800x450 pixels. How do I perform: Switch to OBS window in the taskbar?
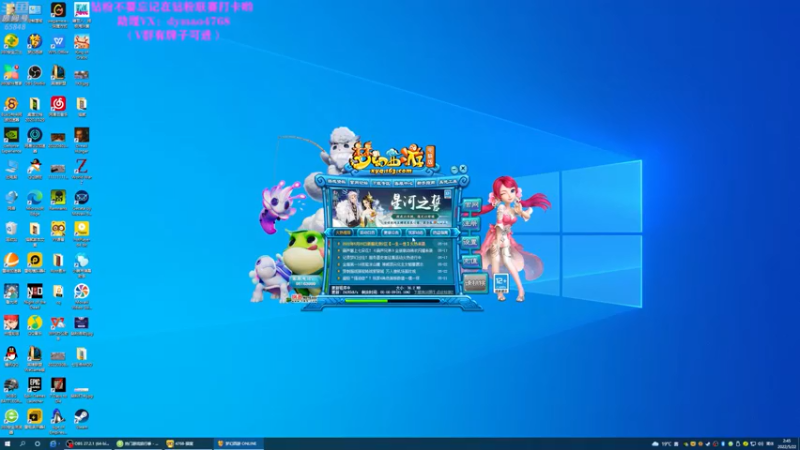[88, 444]
